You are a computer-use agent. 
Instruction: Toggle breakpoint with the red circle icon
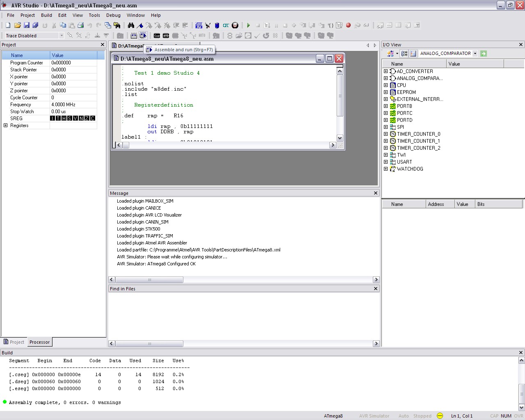[x=348, y=25]
